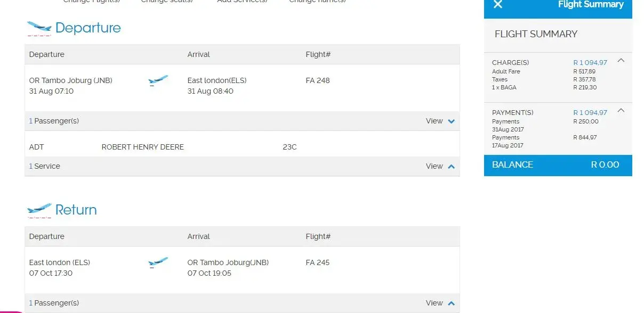This screenshot has width=644, height=313.
Task: Collapse the CHARGE(S) section chevron
Action: tap(621, 61)
